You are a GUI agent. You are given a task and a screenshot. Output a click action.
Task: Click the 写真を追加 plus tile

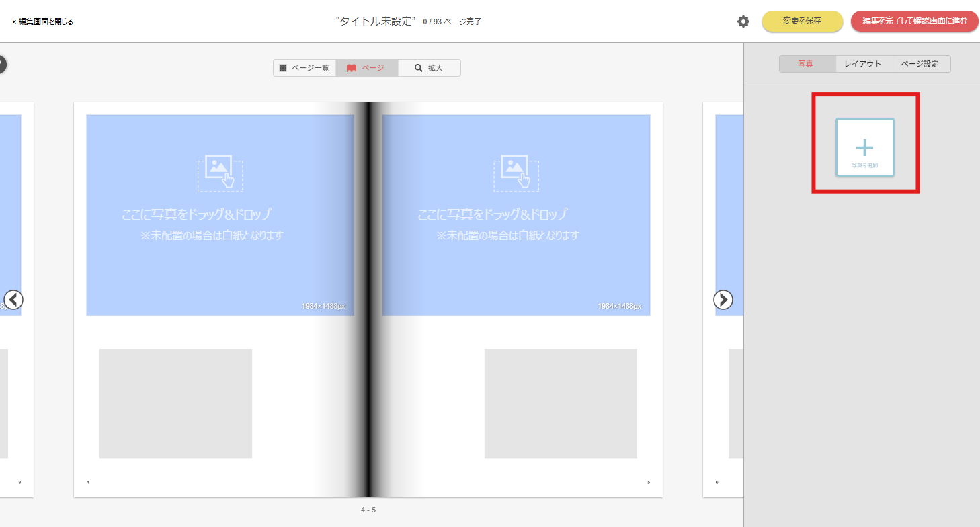865,147
